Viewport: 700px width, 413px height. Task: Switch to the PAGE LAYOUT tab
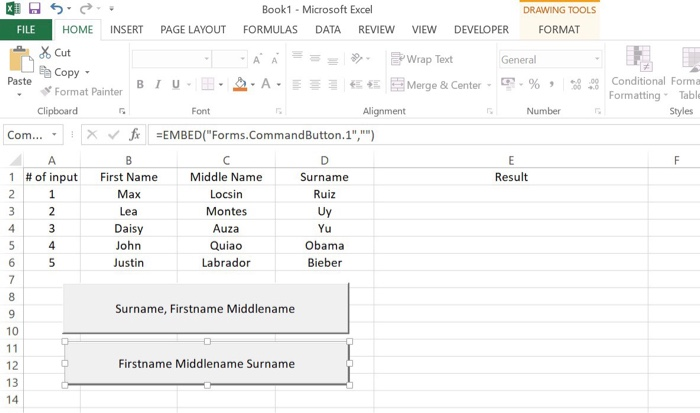193,30
